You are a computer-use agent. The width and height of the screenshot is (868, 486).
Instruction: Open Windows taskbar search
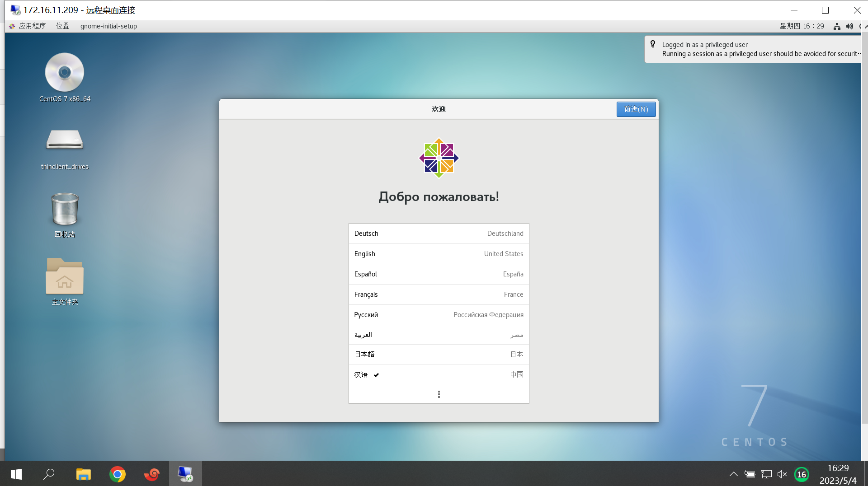(49, 474)
